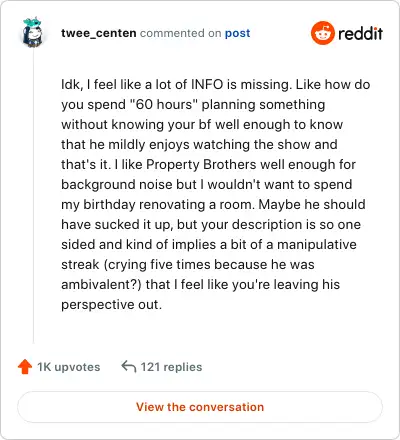
Task: Click the twee_centen user avatar
Action: click(x=33, y=32)
